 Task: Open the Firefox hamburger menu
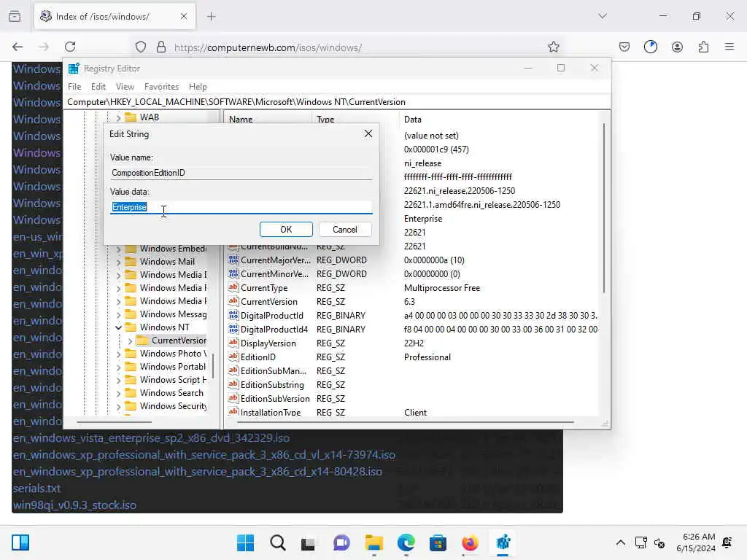coord(729,47)
